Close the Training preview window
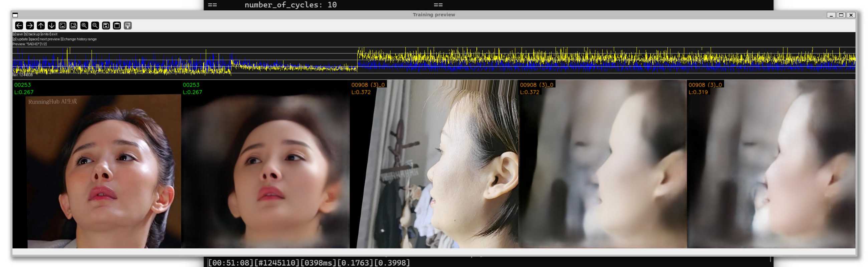Image resolution: width=868 pixels, height=267 pixels. tap(851, 15)
